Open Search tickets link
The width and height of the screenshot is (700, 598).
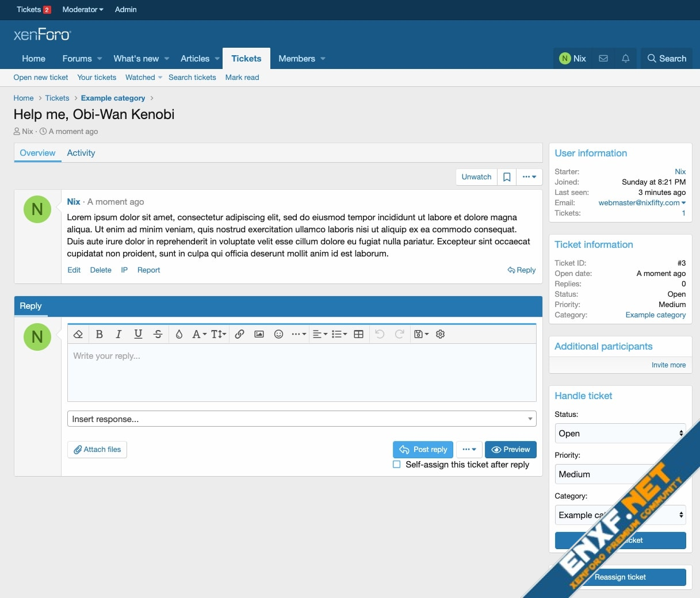pyautogui.click(x=192, y=78)
